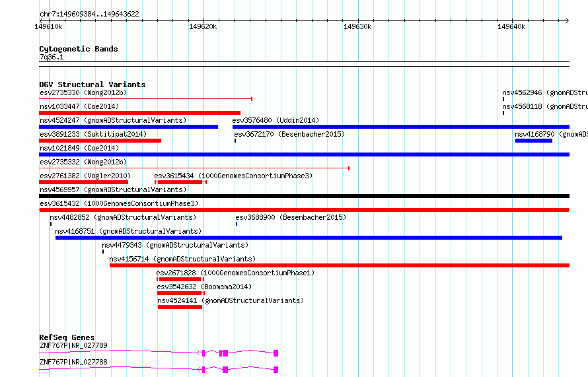Select the blue bar under nsv4524247
The height and width of the screenshot is (377, 588).
[129, 127]
